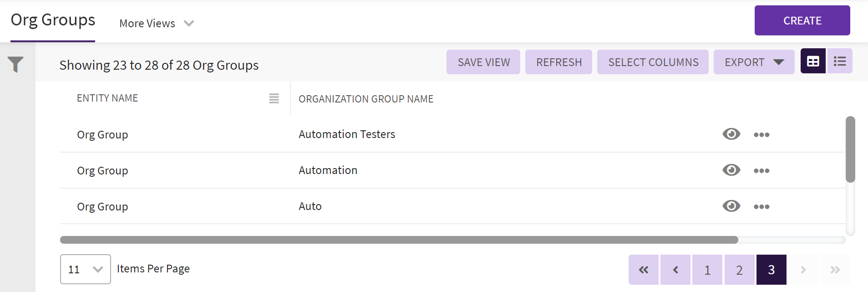The width and height of the screenshot is (868, 292).
Task: Open more actions for Automation row
Action: click(761, 171)
